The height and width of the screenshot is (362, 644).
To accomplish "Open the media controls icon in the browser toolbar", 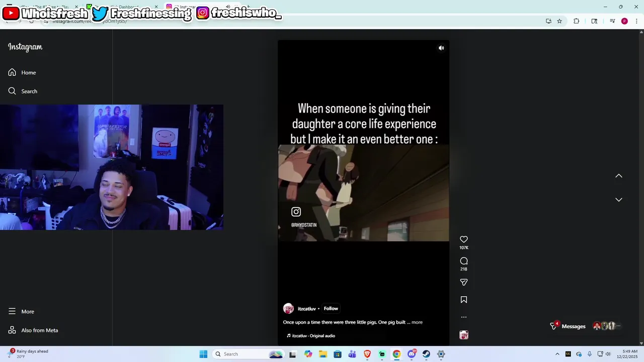I will coord(612,21).
